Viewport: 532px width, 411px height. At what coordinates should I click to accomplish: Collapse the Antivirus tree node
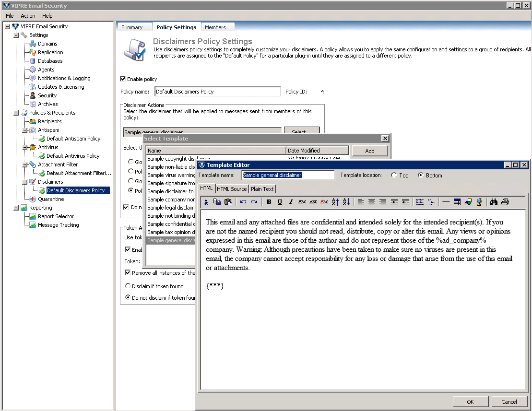(x=25, y=148)
